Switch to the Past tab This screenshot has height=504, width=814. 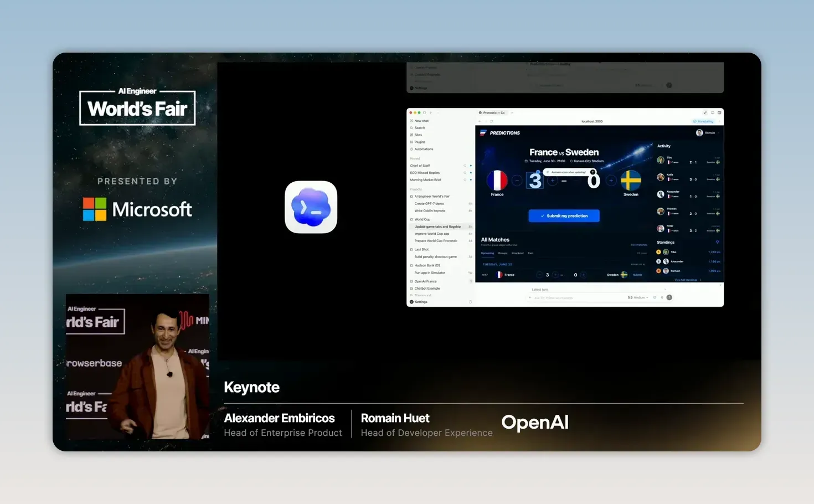530,253
